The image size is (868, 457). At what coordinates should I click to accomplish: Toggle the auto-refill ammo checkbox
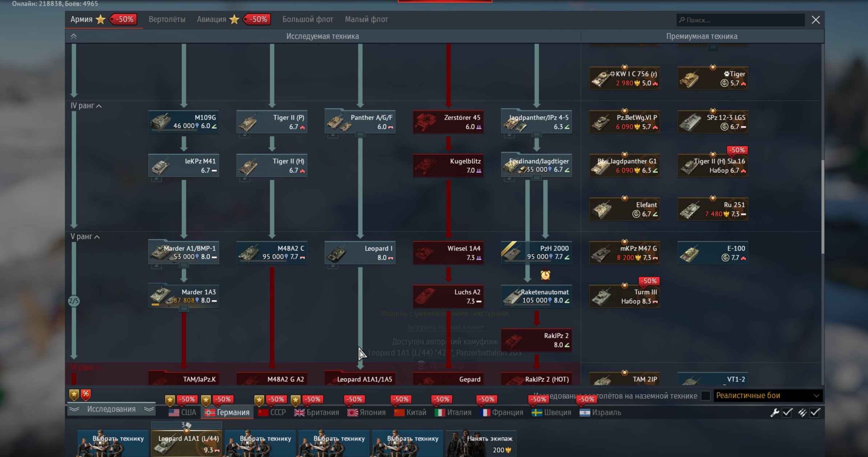815,413
